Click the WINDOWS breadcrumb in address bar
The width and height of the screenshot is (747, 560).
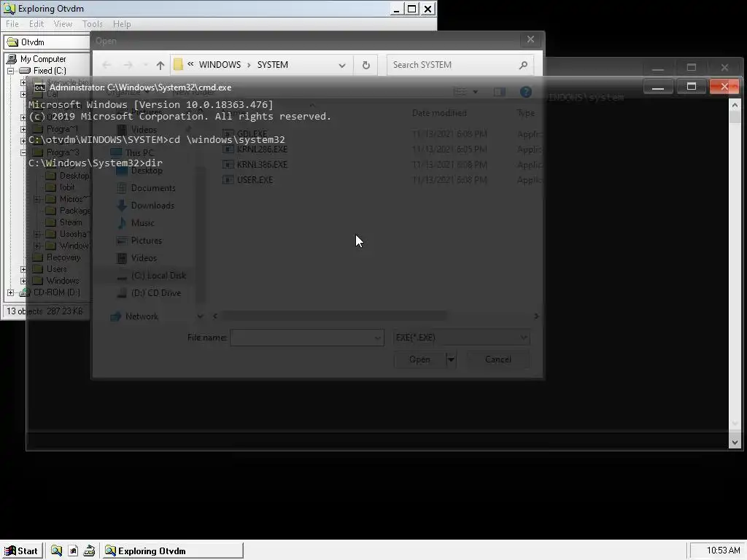point(220,65)
